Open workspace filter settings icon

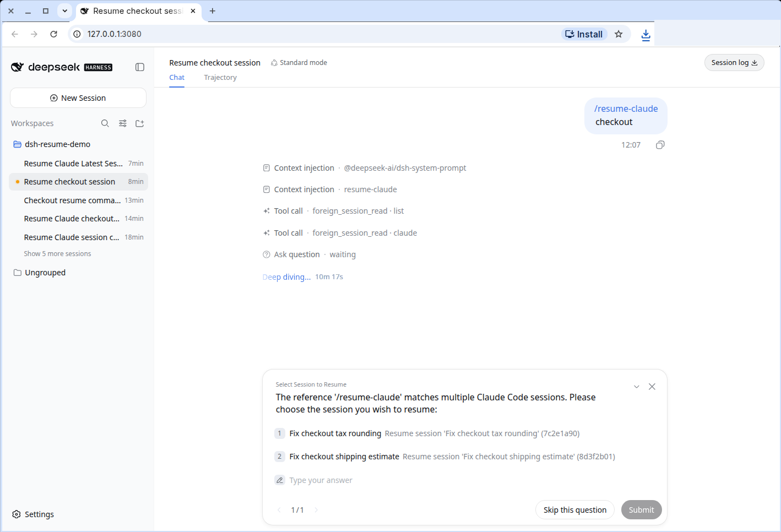[123, 123]
